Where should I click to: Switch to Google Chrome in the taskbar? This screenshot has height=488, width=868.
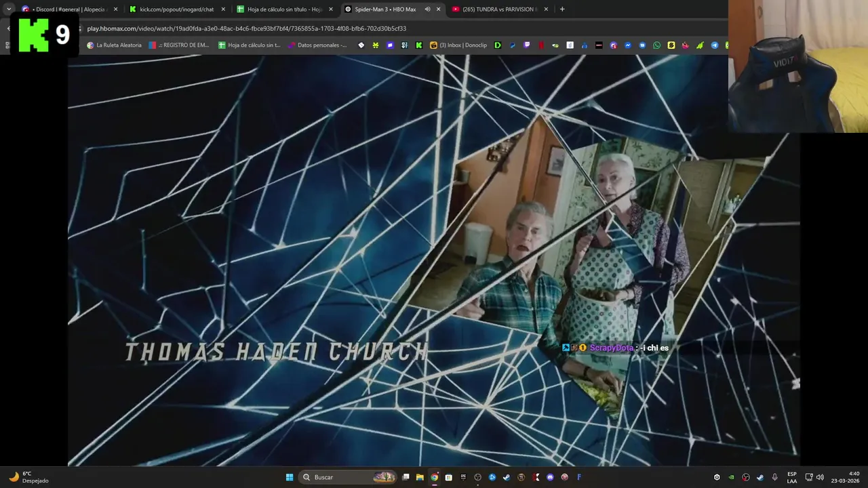coord(435,477)
